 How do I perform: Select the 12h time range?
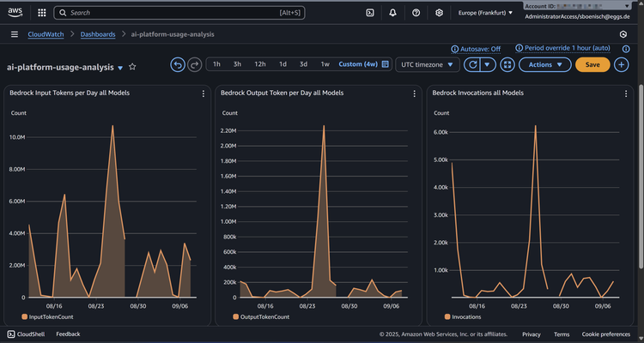click(x=259, y=64)
